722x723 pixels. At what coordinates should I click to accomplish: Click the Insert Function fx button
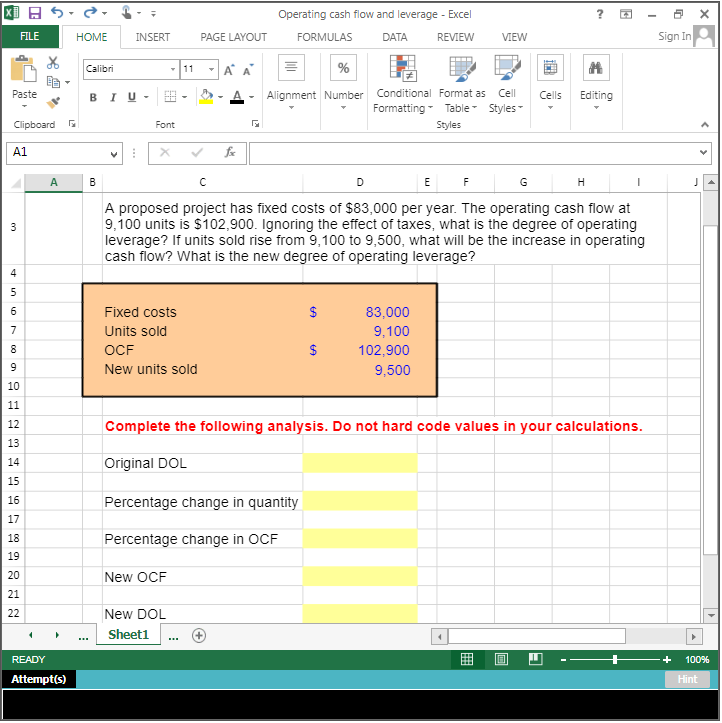230,152
